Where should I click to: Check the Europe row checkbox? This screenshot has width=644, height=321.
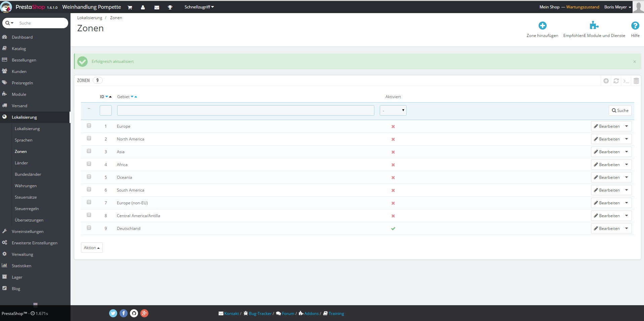coord(89,126)
